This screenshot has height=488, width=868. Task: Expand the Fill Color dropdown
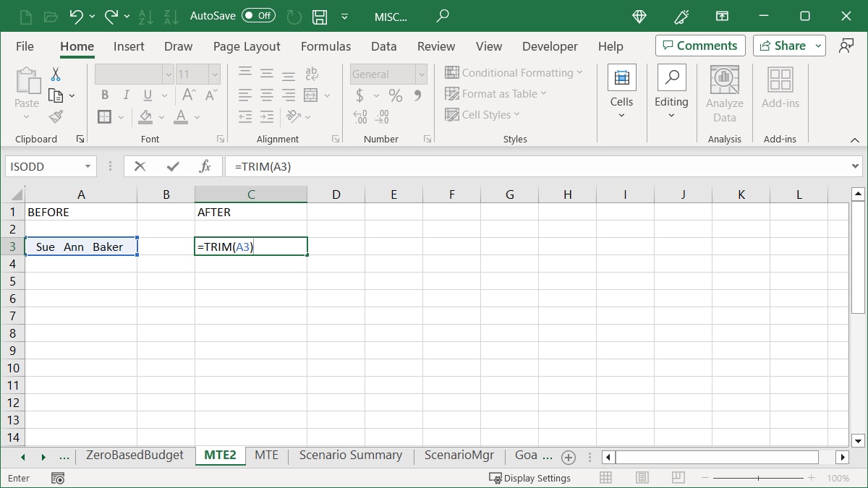pos(162,116)
